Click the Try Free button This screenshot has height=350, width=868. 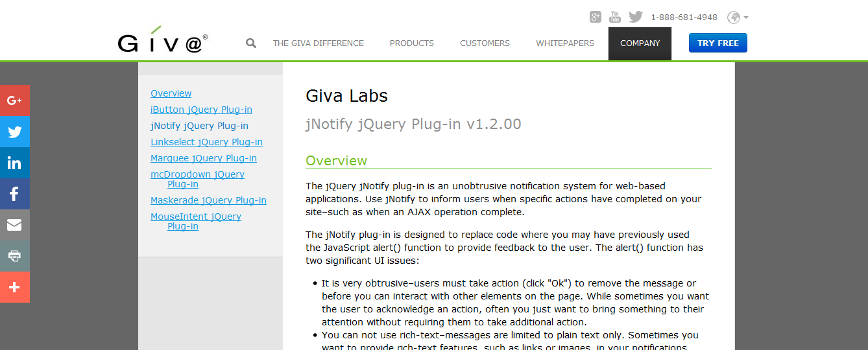[x=717, y=43]
